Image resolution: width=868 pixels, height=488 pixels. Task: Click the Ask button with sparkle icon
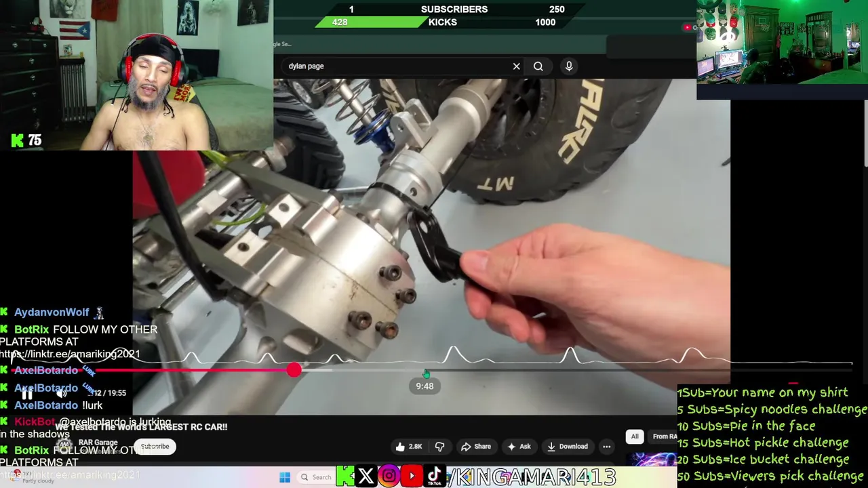coord(519,447)
